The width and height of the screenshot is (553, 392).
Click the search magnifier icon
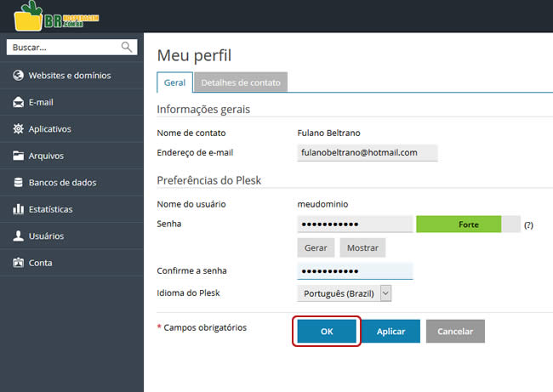click(127, 47)
